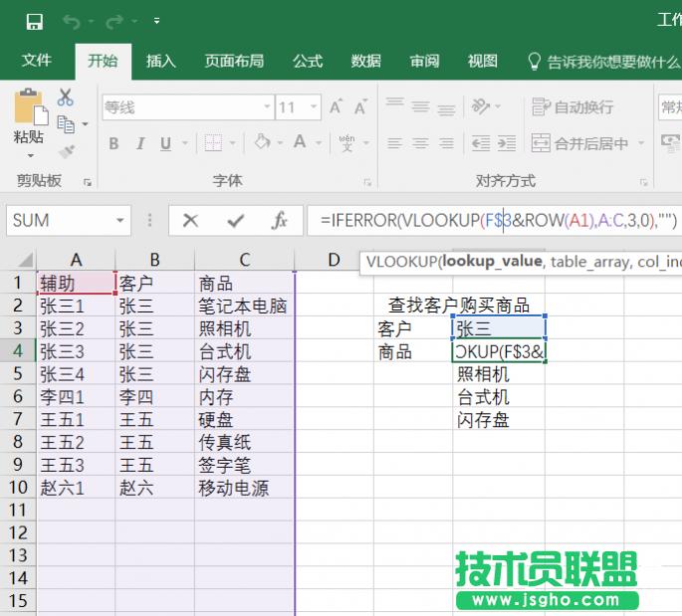Image resolution: width=682 pixels, height=616 pixels.
Task: Toggle Bold formatting
Action: tap(114, 143)
